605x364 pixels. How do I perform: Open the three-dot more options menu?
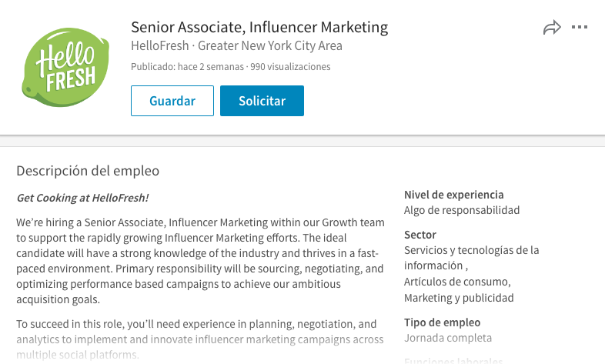click(x=580, y=27)
